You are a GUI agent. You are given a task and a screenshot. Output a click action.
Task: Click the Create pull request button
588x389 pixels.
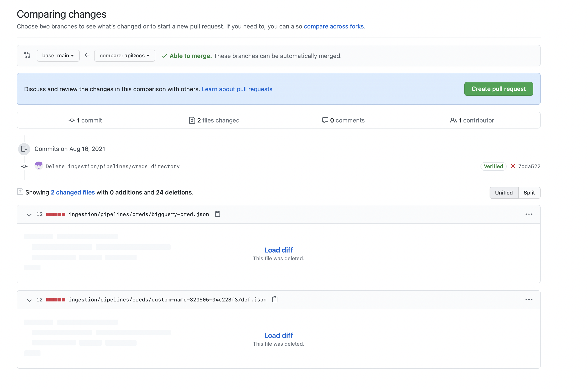499,89
